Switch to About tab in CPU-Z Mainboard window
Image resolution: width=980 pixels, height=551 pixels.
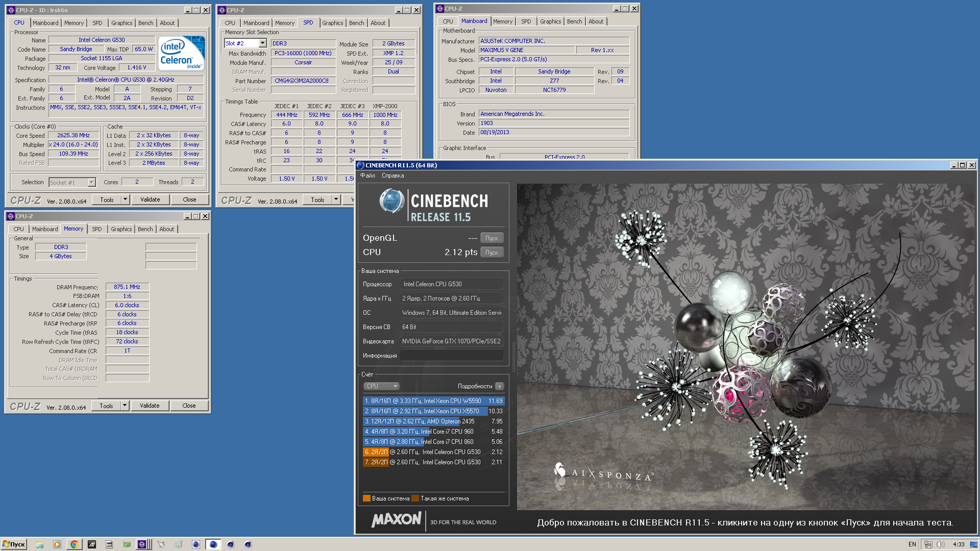596,21
